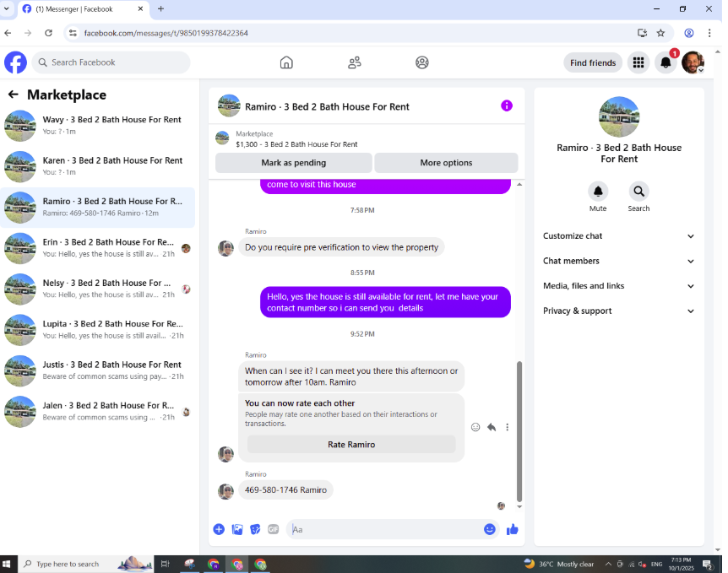Open the emoji picker in the message box
Viewport: 728px width, 573px height.
tap(489, 529)
